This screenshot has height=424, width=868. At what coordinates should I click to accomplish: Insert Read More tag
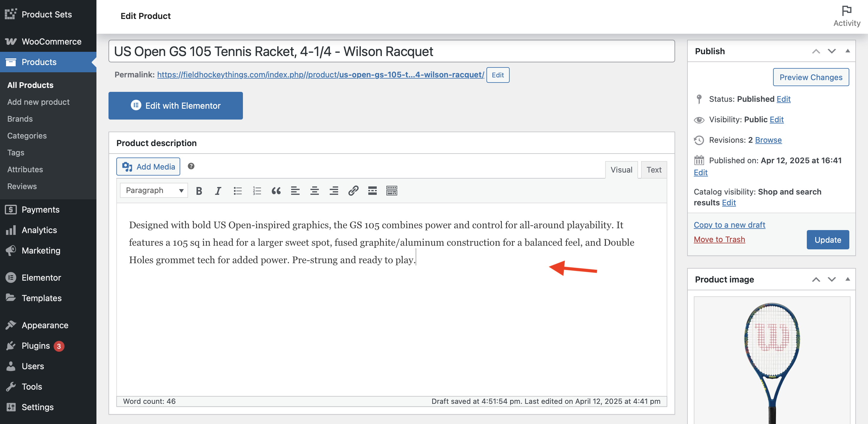coord(372,191)
